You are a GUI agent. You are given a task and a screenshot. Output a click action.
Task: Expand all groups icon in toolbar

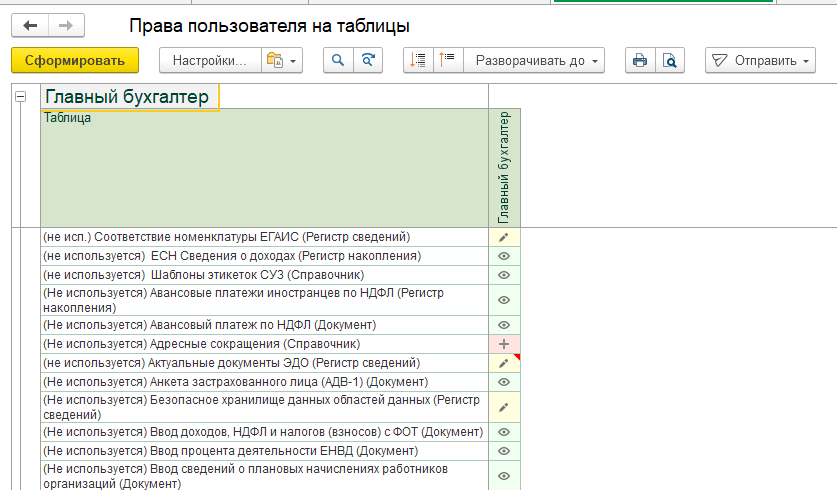(x=447, y=61)
